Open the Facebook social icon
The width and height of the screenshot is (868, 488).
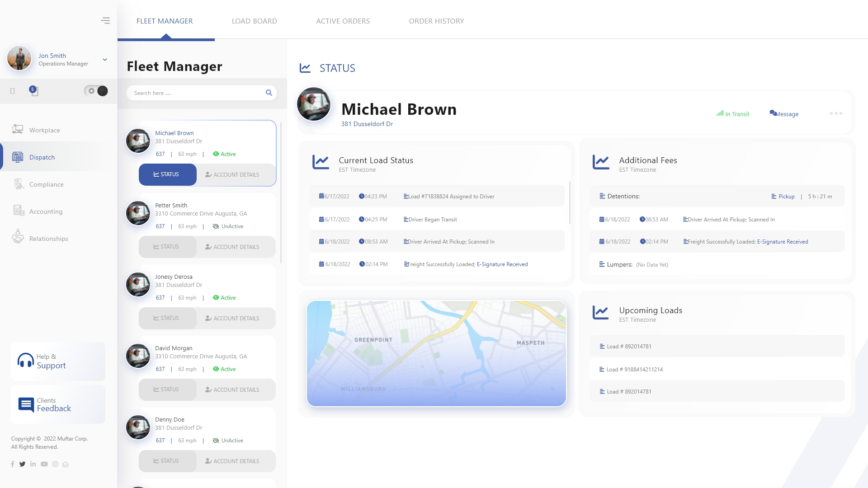coord(13,464)
